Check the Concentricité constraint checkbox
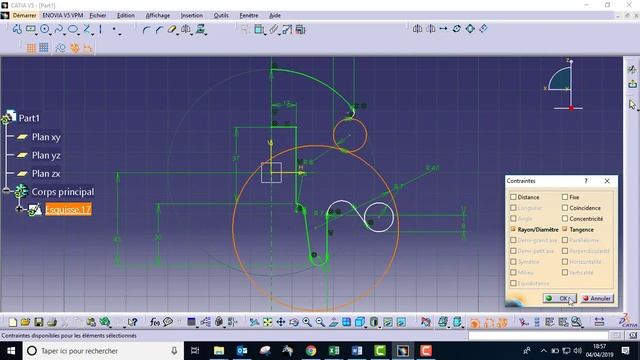The width and height of the screenshot is (640, 360). [x=565, y=219]
